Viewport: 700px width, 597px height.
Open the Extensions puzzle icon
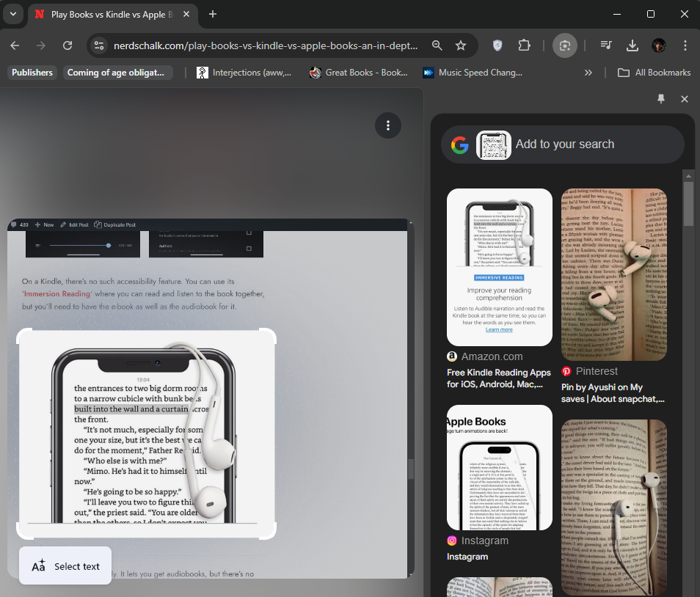[x=524, y=45]
